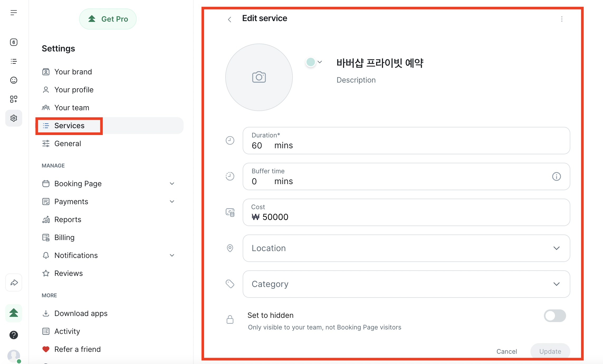Open the help question mark icon
The height and width of the screenshot is (364, 603).
14,335
